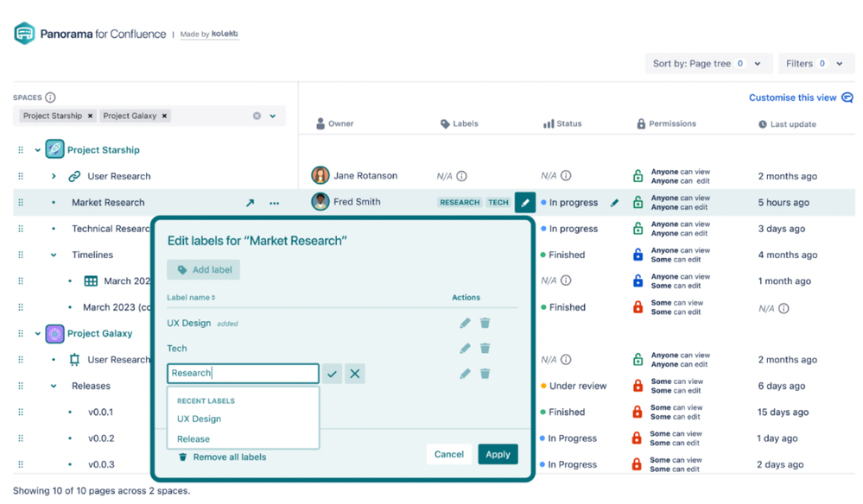Click the Apply button
The height and width of the screenshot is (504, 863).
498,455
